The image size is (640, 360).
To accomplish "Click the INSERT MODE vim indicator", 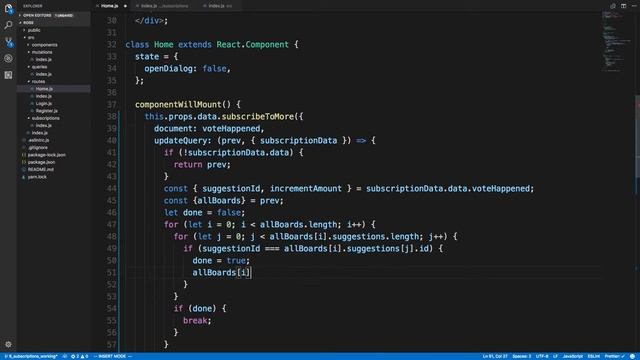I will tap(113, 356).
